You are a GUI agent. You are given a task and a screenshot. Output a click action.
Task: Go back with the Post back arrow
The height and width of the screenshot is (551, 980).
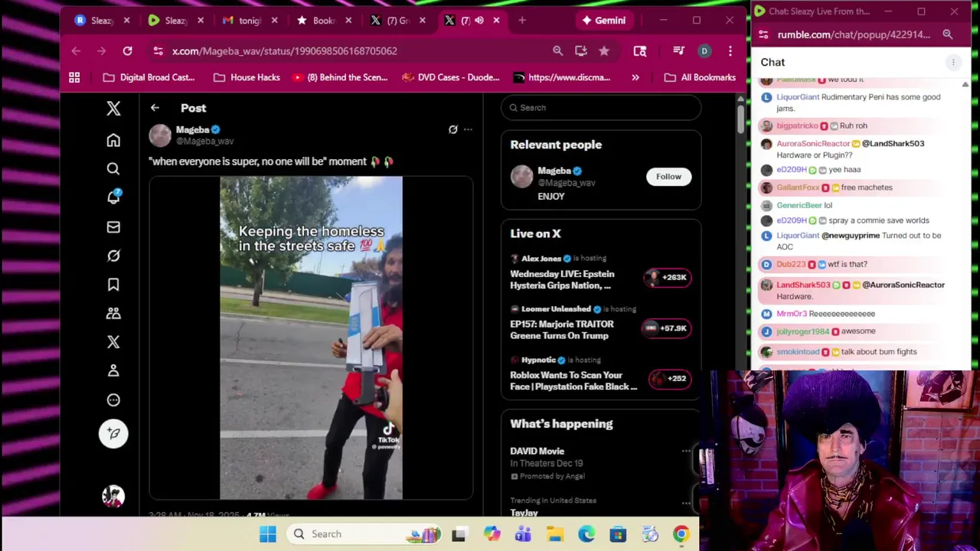(x=155, y=108)
